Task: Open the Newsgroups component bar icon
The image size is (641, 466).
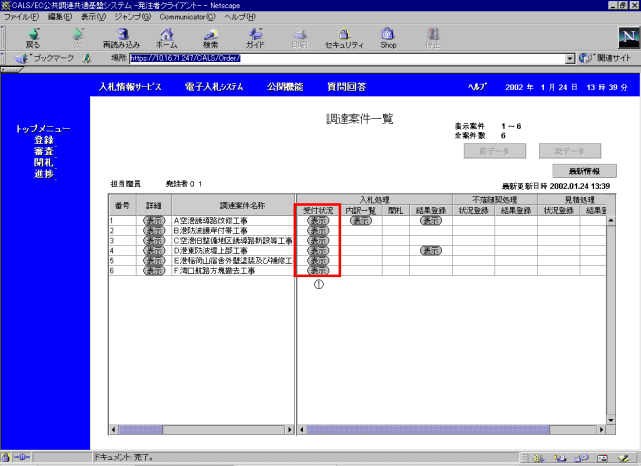Action: pyautogui.click(x=582, y=458)
